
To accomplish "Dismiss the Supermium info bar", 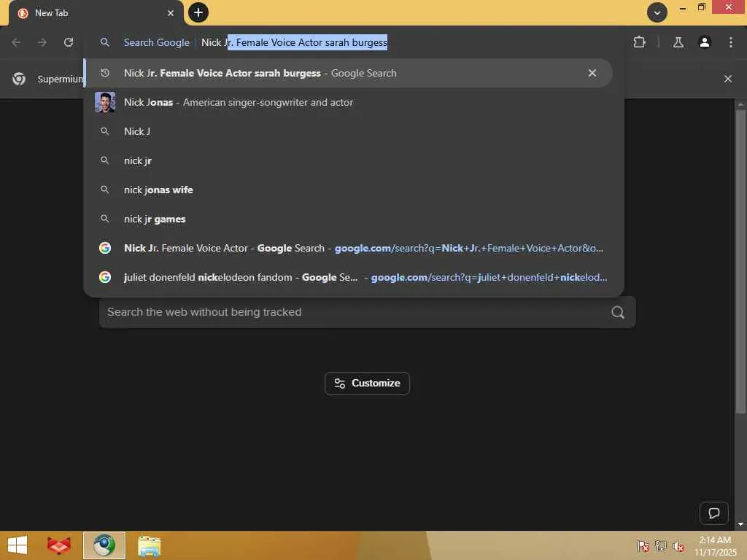I will coord(728,79).
